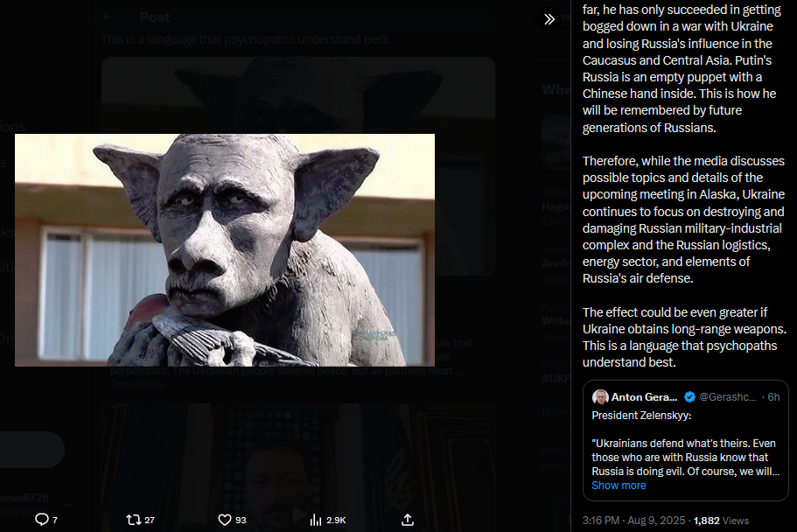Expand quoted tweet with Show more
This screenshot has width=797, height=532.
point(619,486)
